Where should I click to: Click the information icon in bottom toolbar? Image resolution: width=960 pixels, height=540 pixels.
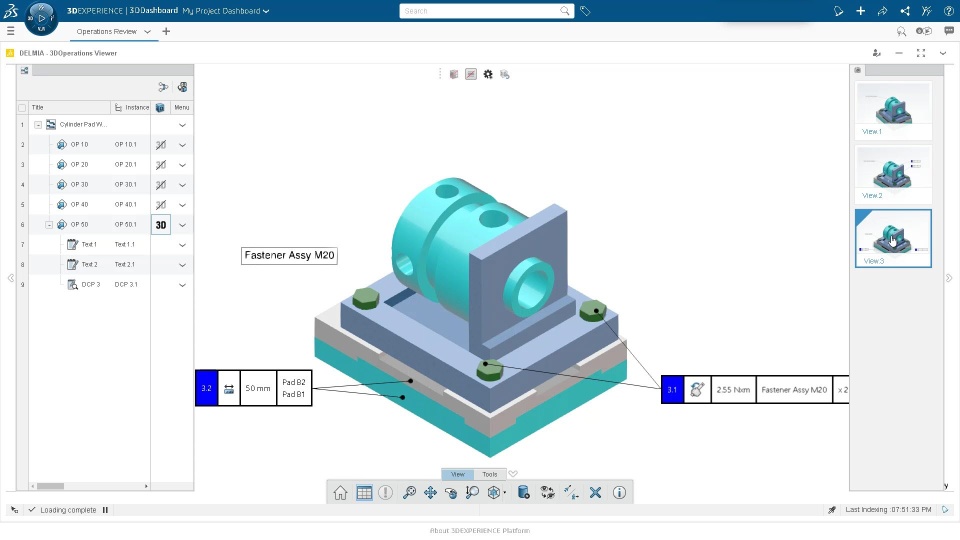point(620,492)
